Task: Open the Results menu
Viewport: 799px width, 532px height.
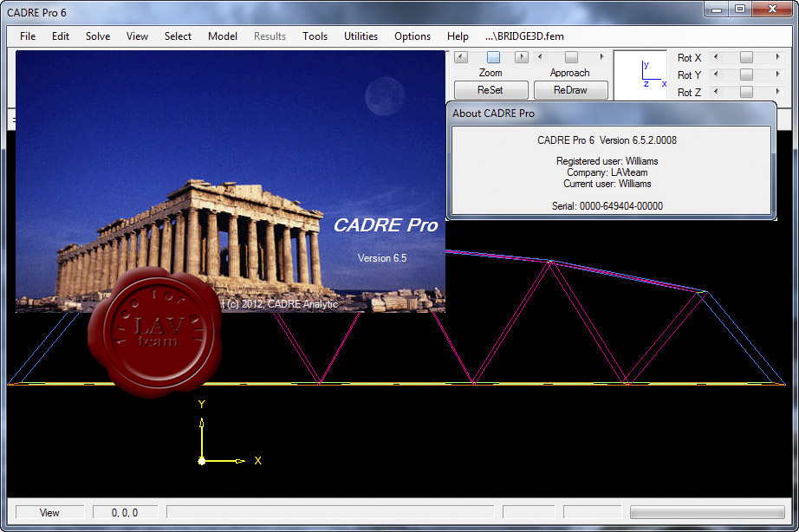Action: (x=270, y=36)
